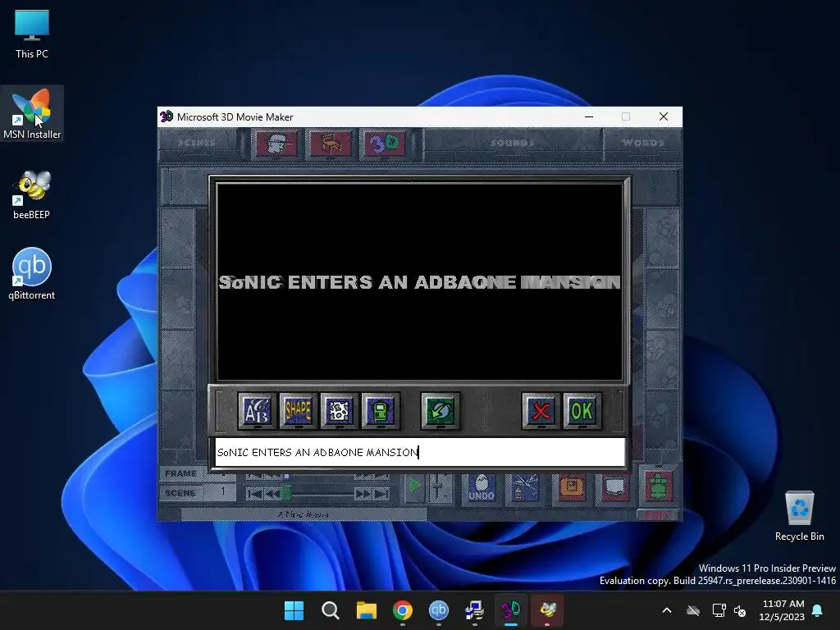Minimize the 3D Movie Maker window
The width and height of the screenshot is (840, 630).
coord(589,116)
